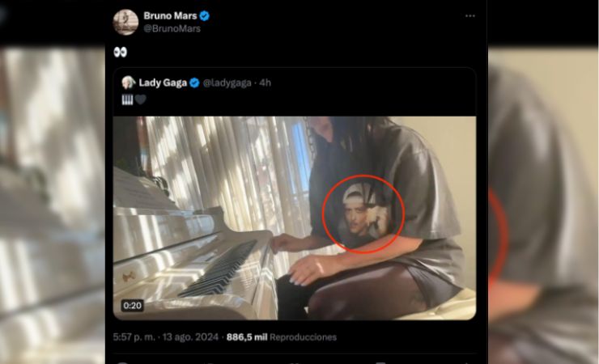Open the quoted tweet's 4h timestamp
Screen dimensions: 599x364
pyautogui.click(x=266, y=83)
